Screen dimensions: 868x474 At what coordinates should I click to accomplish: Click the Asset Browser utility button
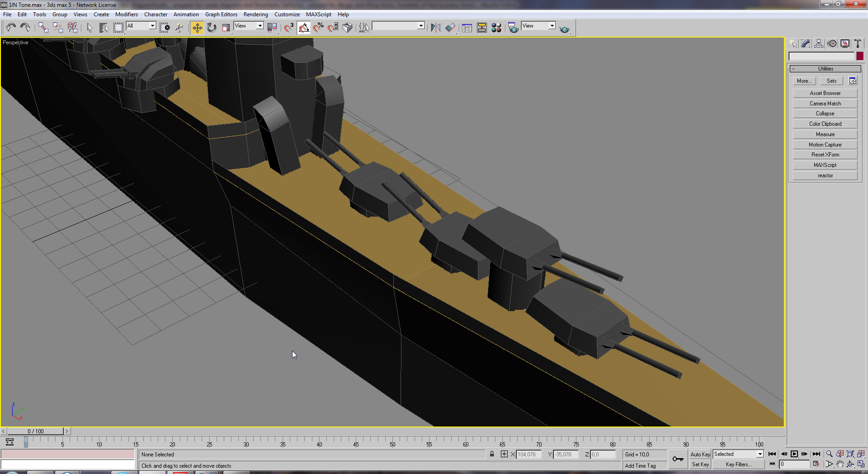pyautogui.click(x=825, y=93)
